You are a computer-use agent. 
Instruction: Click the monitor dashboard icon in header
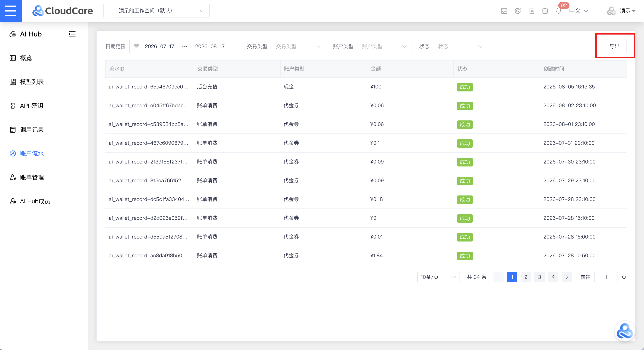point(504,11)
